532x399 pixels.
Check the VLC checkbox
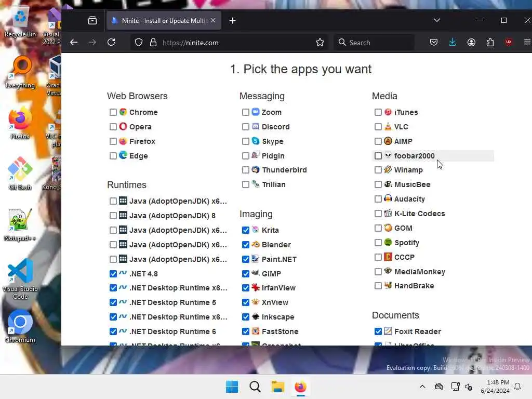[378, 127]
